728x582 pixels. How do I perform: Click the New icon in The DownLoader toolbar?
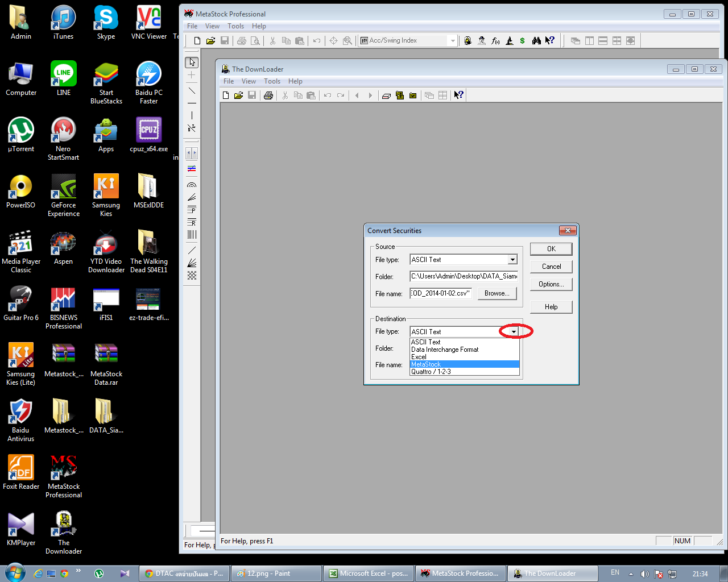[226, 95]
